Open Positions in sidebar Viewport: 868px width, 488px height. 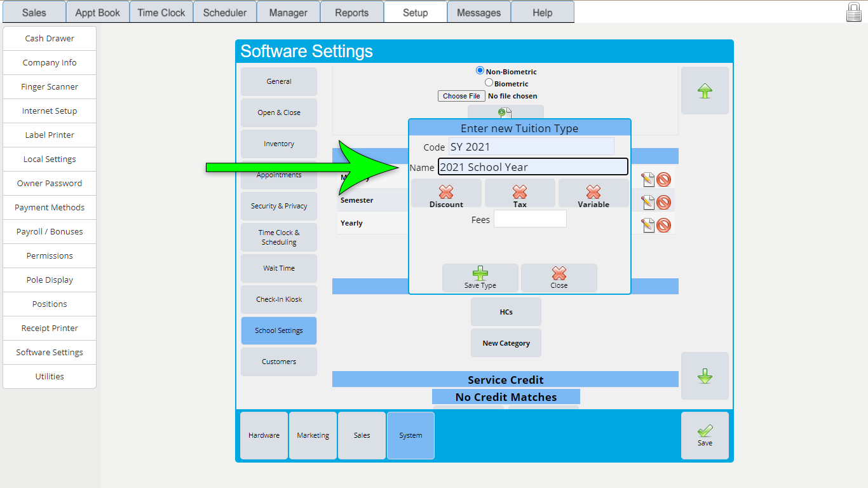[x=50, y=304]
